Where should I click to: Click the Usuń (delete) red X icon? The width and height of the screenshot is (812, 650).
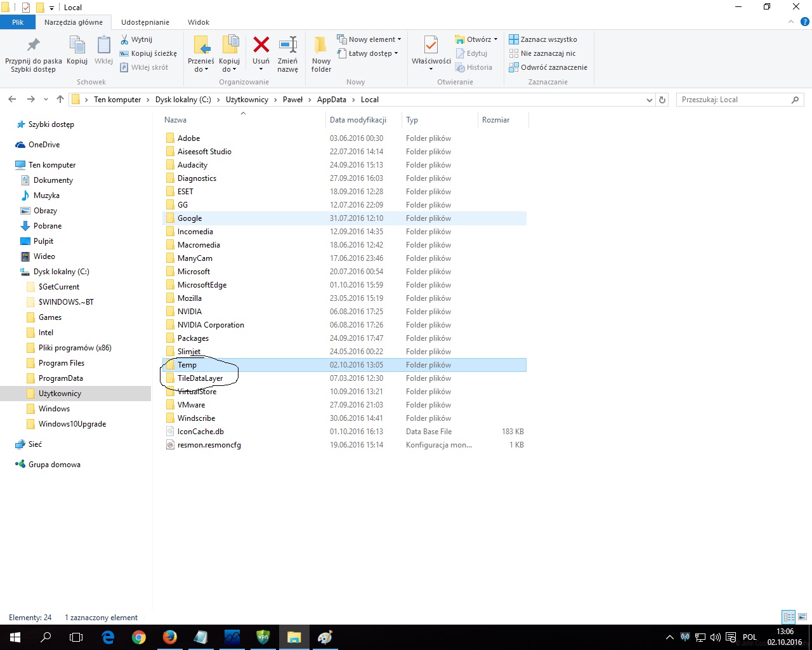[261, 46]
